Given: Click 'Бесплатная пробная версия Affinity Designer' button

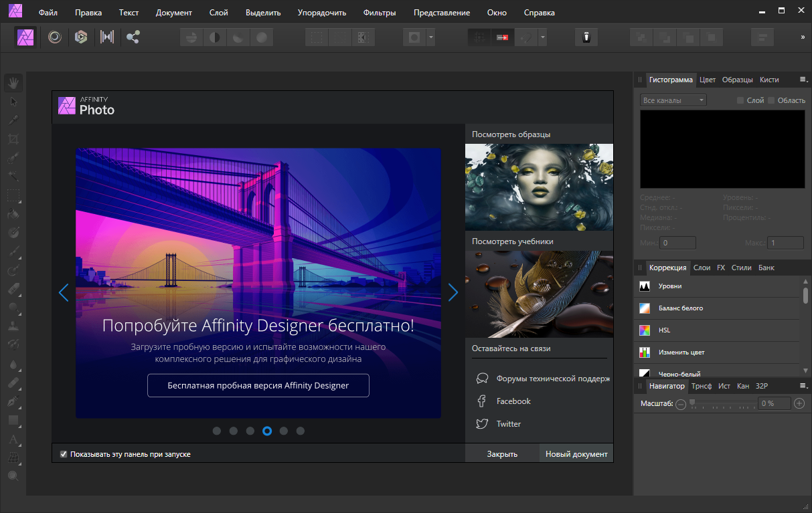Looking at the screenshot, I should coord(258,385).
